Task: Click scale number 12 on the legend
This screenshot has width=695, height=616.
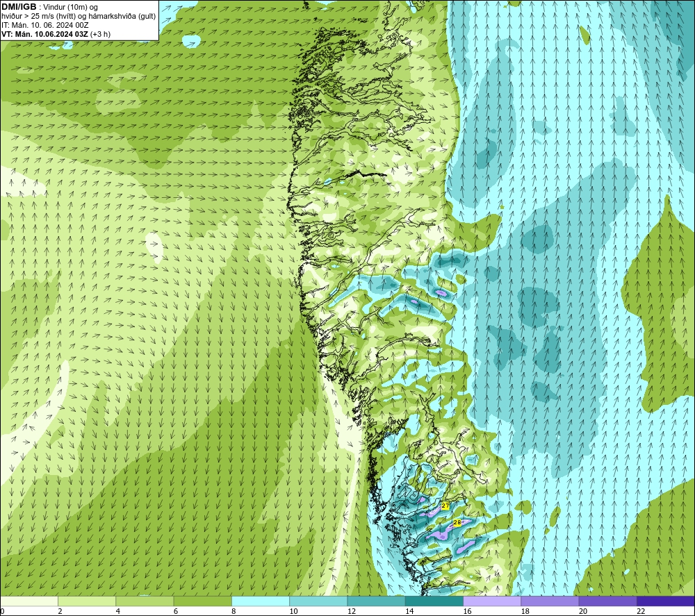Action: (352, 611)
